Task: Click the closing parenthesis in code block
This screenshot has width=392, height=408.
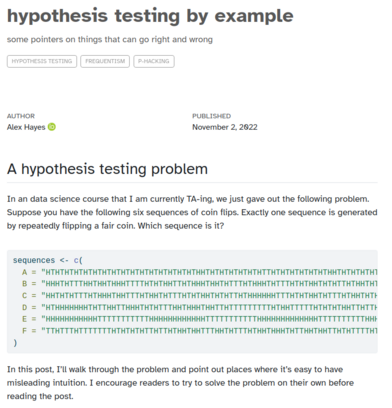Action: (x=15, y=342)
